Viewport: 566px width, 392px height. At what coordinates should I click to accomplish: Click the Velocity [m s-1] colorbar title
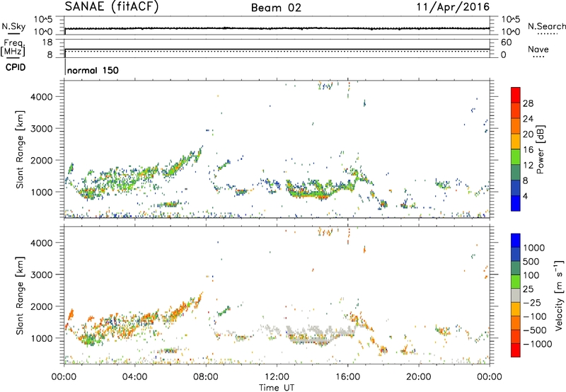tap(559, 295)
